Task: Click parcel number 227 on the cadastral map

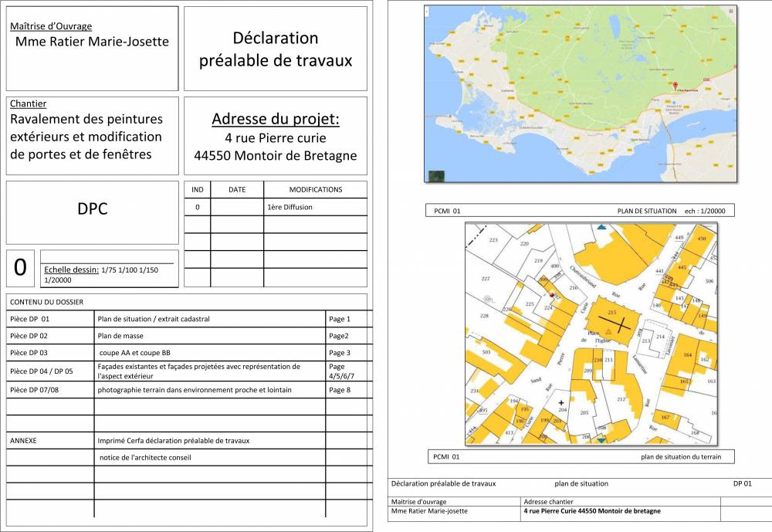Action: pos(486,278)
